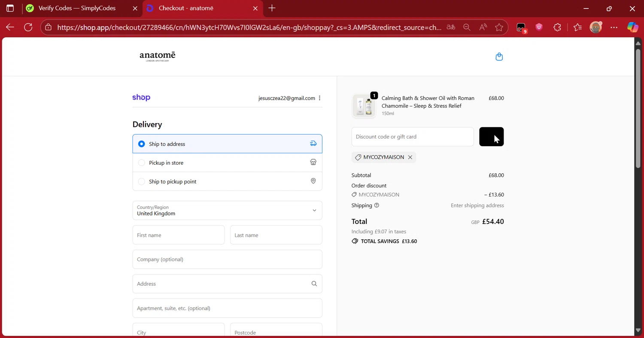Click the First name field
The width and height of the screenshot is (644, 338).
178,235
